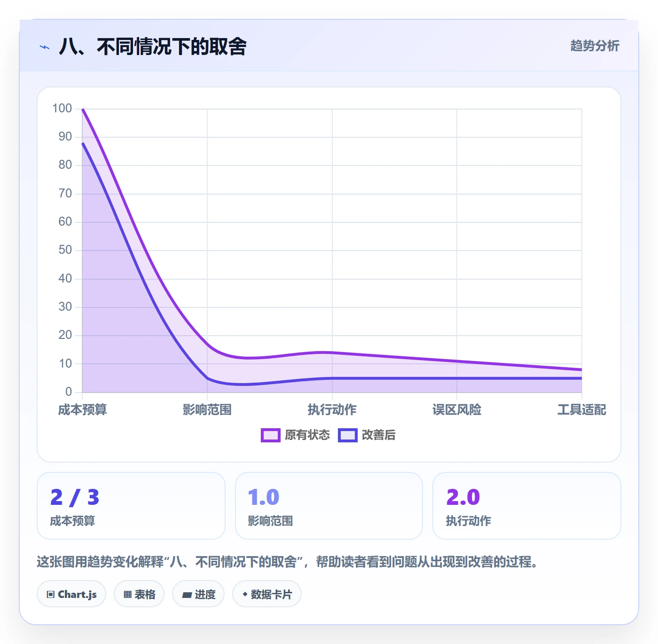Toggle the 原有状态 legend swatch
The width and height of the screenshot is (658, 644).
270,435
